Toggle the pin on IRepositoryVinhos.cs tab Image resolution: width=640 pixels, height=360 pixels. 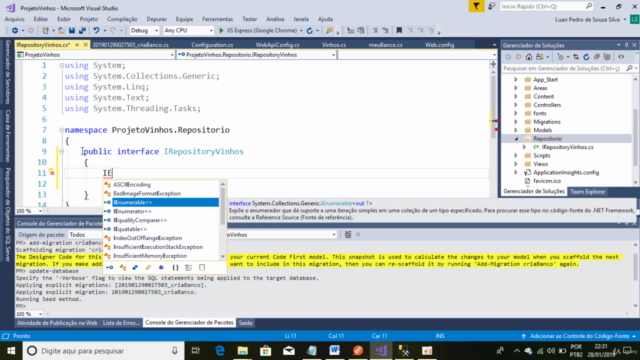tap(77, 45)
